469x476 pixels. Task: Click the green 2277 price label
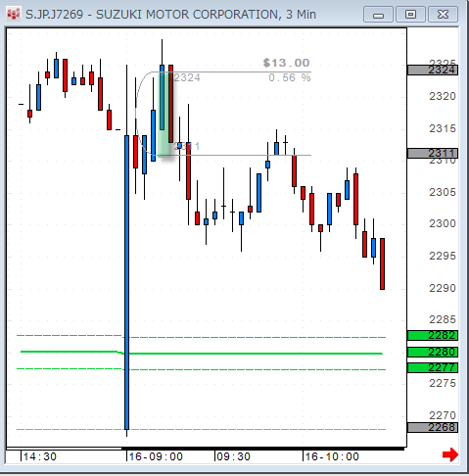click(433, 368)
